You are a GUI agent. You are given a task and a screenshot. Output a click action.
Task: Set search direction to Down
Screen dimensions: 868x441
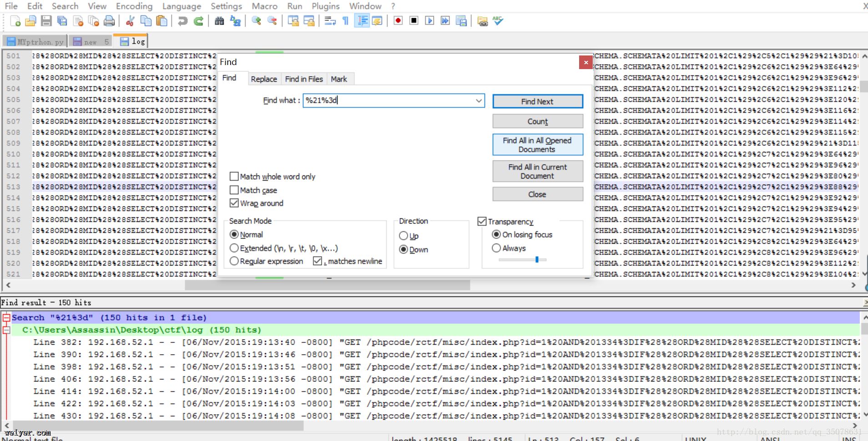point(414,250)
